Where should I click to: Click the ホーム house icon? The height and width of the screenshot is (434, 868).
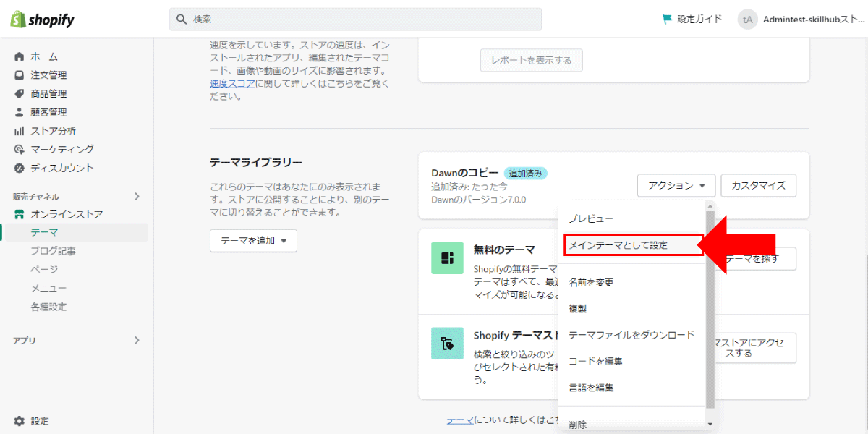[20, 56]
